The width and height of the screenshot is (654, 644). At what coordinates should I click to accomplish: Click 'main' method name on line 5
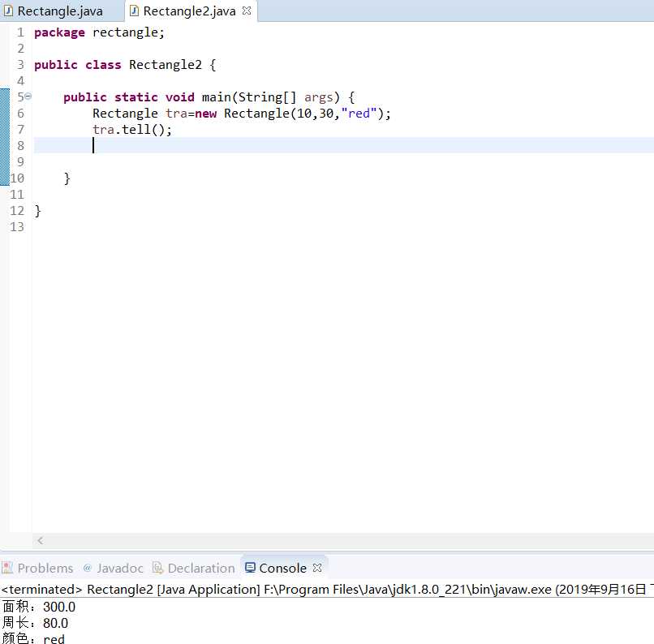[x=217, y=97]
